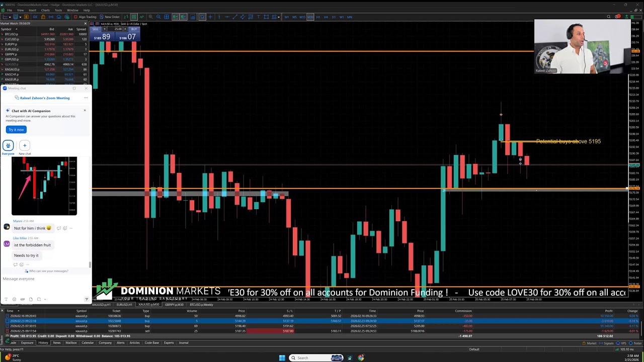This screenshot has width=644, height=362.
Task: Open the shapes objects dropdown arrow
Action: (x=278, y=17)
